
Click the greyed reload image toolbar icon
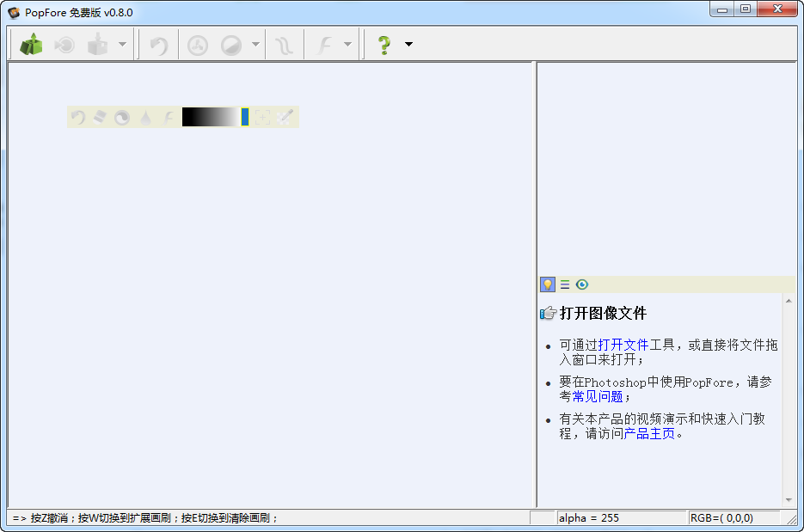pos(64,45)
